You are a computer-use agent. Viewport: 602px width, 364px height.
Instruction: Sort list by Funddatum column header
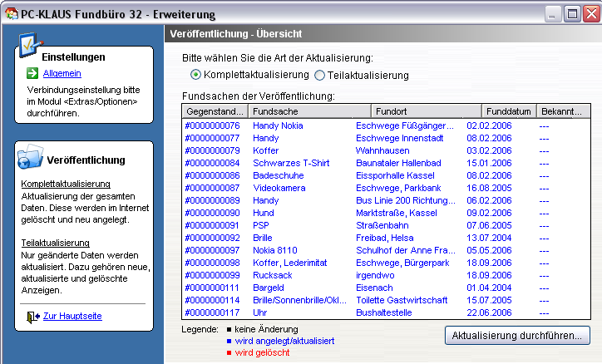(509, 111)
